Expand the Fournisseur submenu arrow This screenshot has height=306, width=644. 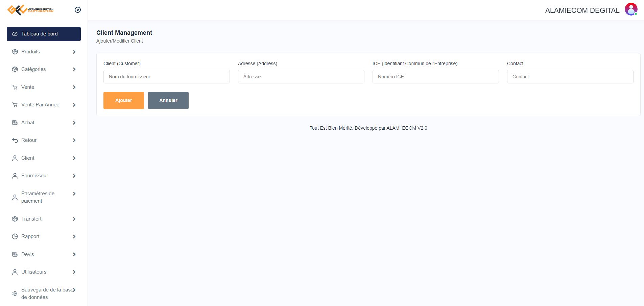74,176
